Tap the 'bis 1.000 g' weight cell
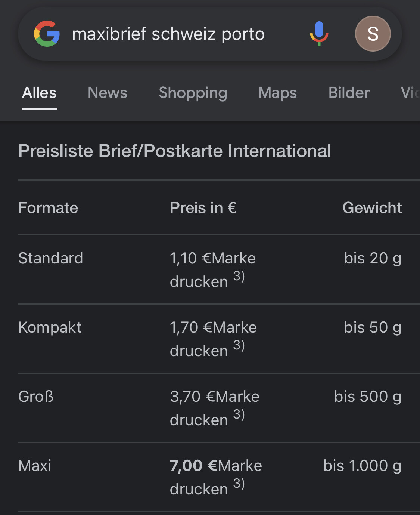Screen dimensions: 420x515 pos(362,466)
